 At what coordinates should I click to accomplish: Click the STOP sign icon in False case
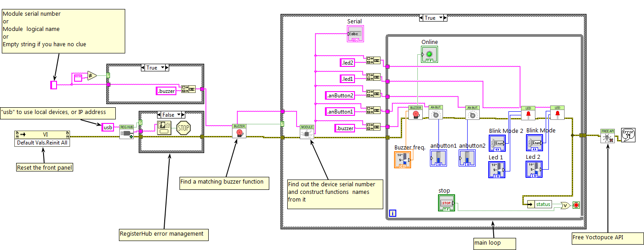tap(184, 128)
